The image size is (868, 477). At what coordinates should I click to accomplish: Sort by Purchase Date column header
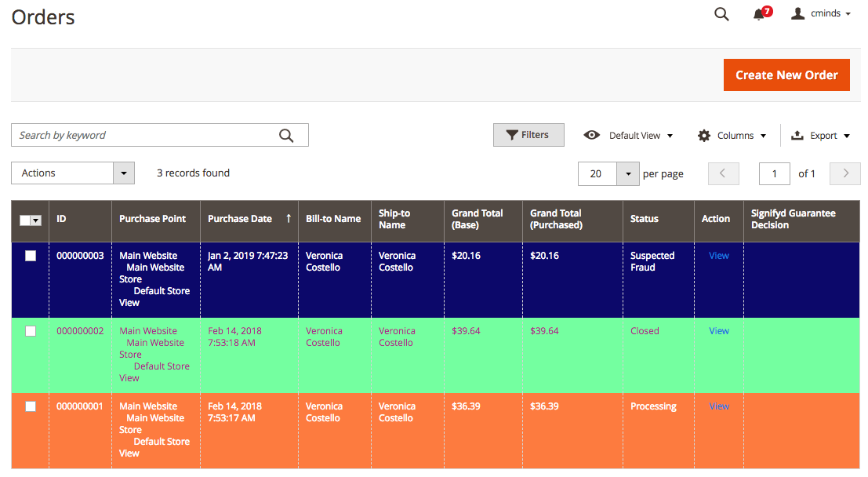[x=240, y=219]
